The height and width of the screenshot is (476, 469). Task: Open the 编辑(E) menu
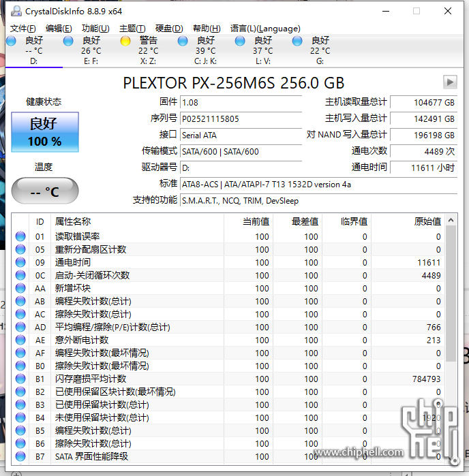59,29
